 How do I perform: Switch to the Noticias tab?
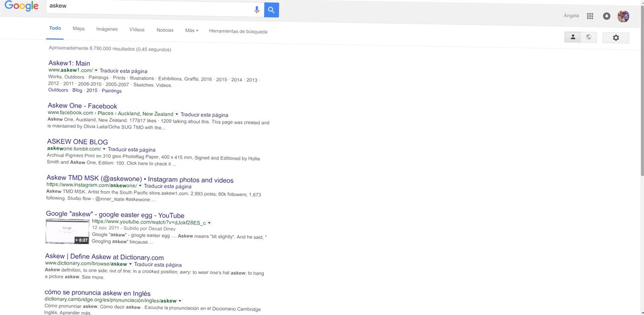pyautogui.click(x=165, y=30)
